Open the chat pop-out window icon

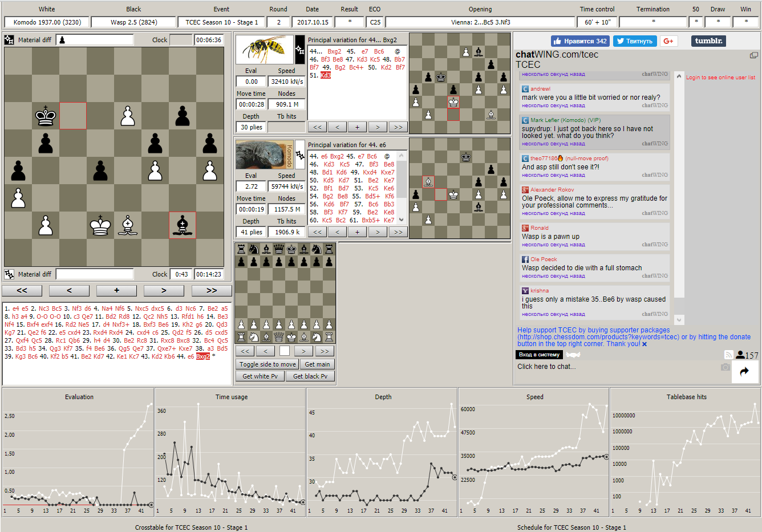tap(753, 55)
